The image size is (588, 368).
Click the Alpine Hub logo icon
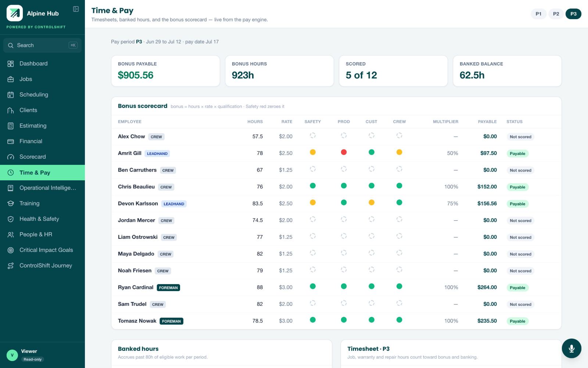tap(15, 13)
